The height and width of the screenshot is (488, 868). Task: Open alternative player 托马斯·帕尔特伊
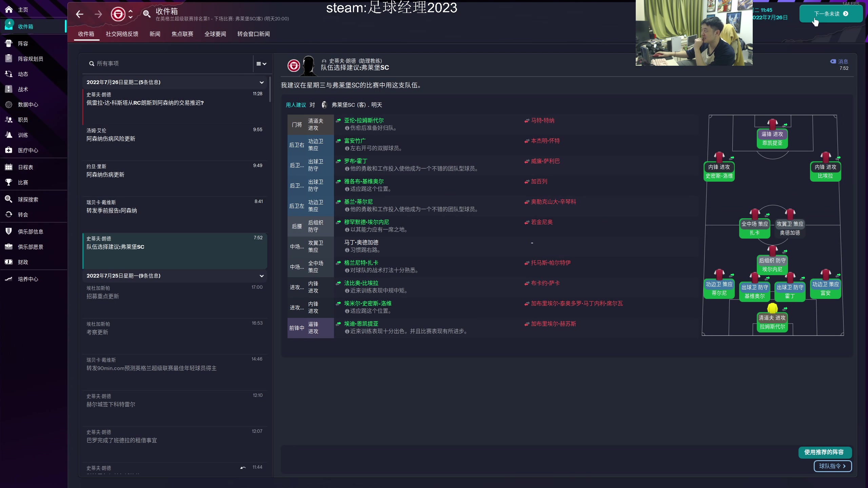pos(551,263)
